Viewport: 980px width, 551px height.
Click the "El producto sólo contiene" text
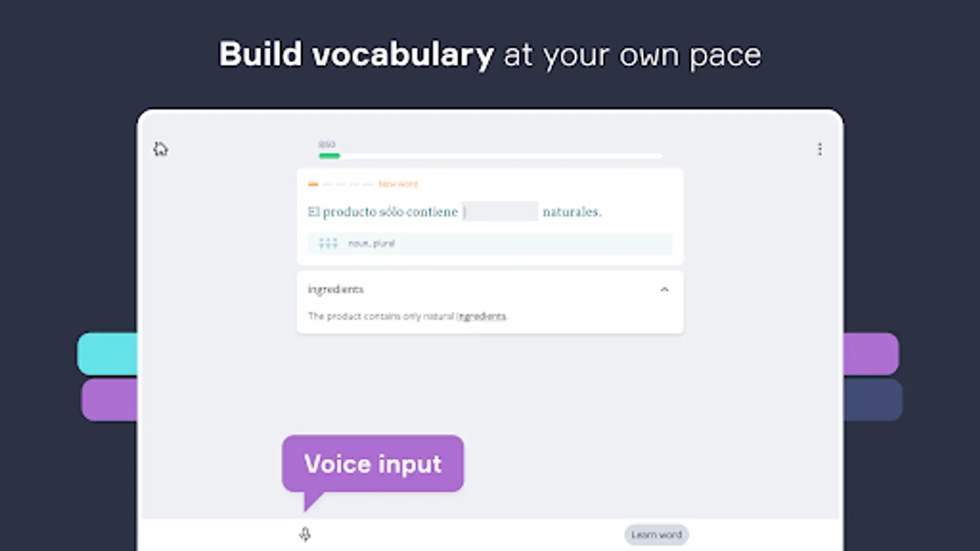(x=383, y=212)
